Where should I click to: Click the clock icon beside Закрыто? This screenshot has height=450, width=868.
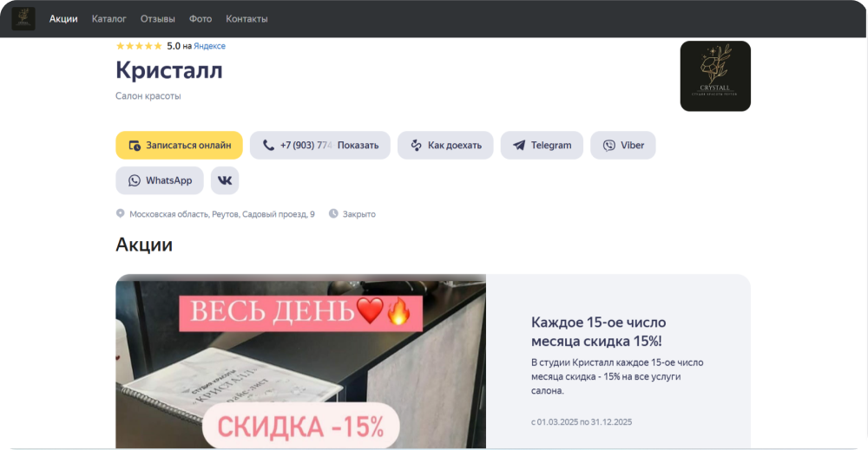click(x=333, y=213)
